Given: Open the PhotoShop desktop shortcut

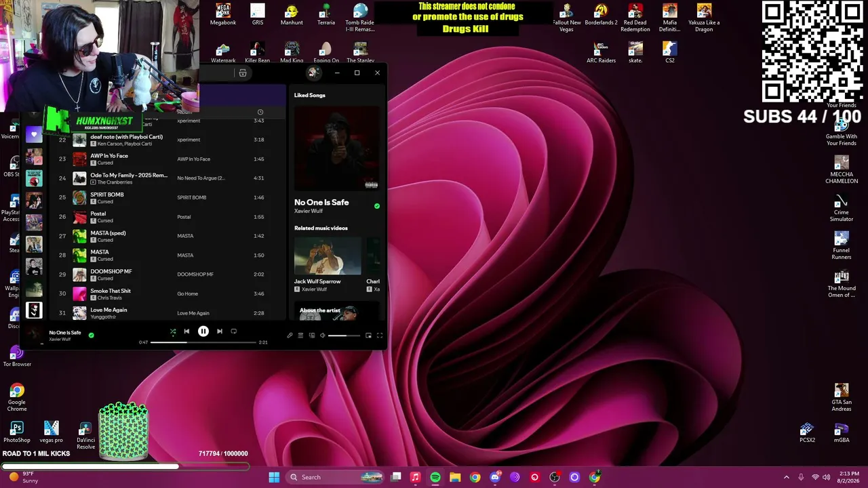Looking at the screenshot, I should pyautogui.click(x=17, y=432).
